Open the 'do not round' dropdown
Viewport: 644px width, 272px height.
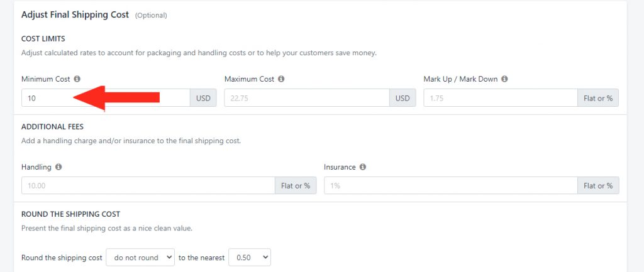[140, 257]
